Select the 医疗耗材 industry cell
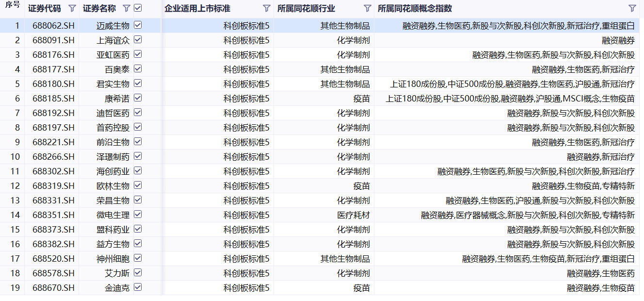This screenshot has width=644, height=301. point(354,215)
